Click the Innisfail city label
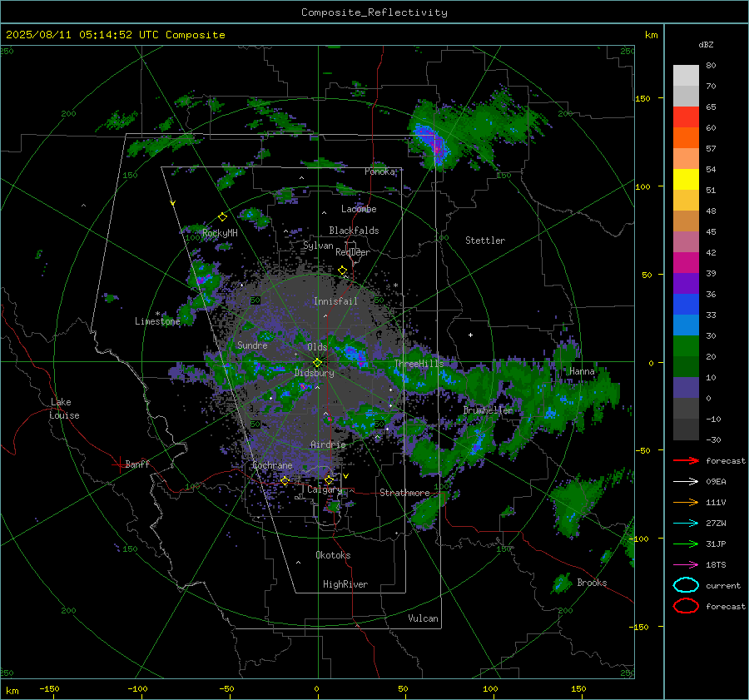749x700 pixels. click(x=335, y=301)
